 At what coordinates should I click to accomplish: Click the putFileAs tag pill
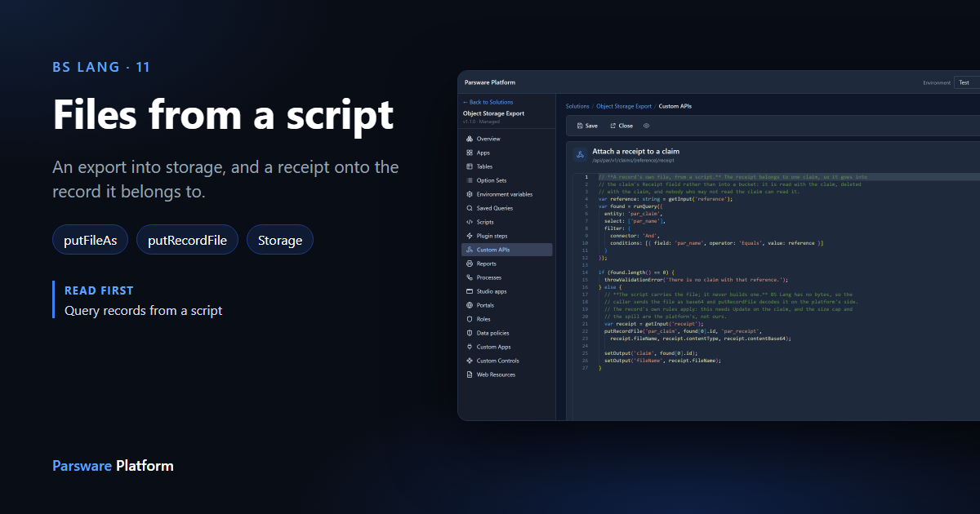pos(90,240)
